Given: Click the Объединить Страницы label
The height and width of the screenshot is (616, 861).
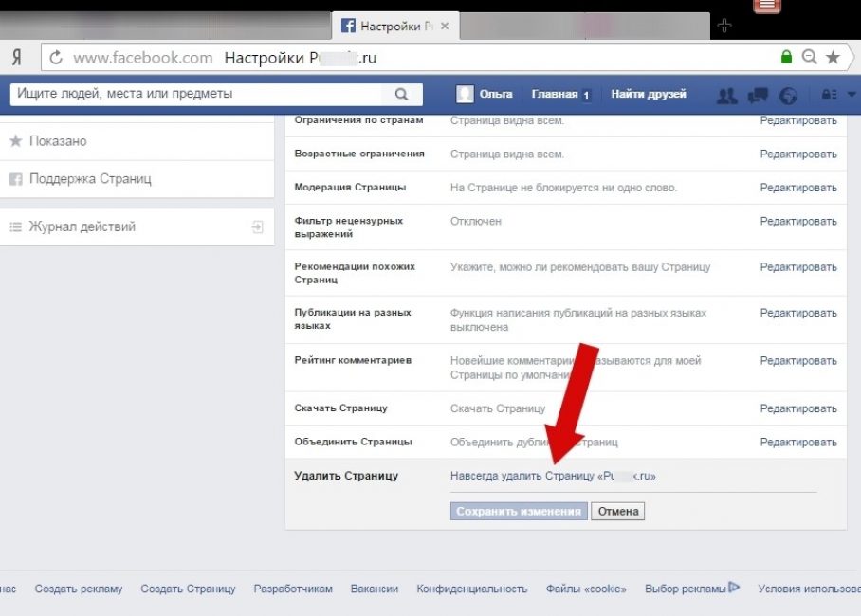Looking at the screenshot, I should point(353,442).
